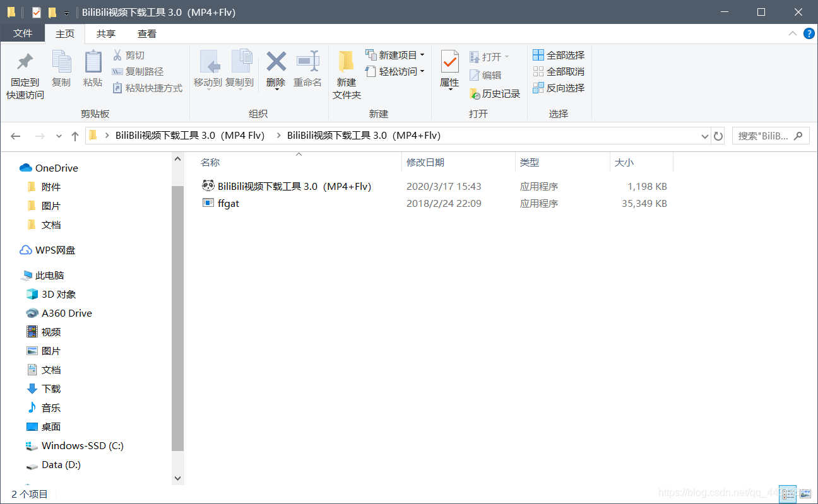Expand the address bar history dropdown

point(705,136)
